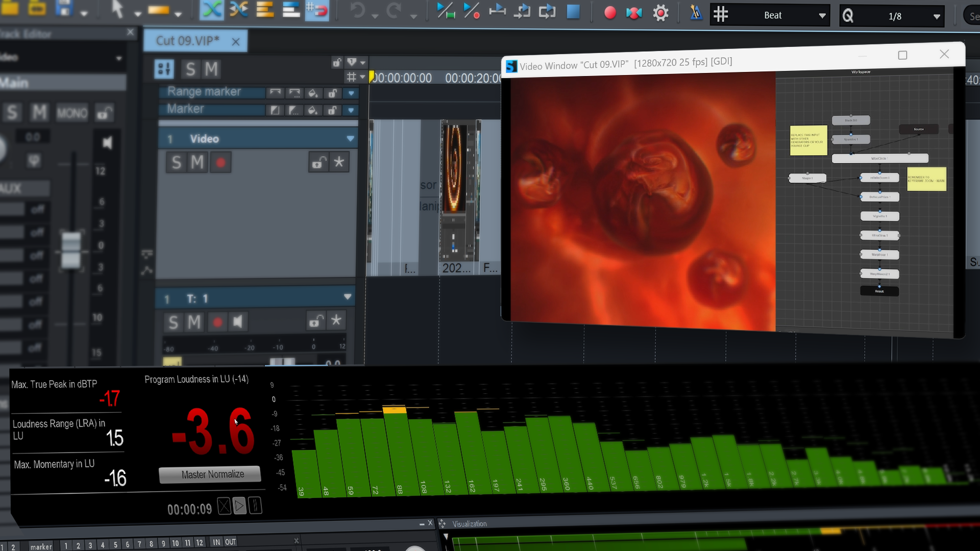
Task: Mute the T: 1 audio track
Action: [x=194, y=322]
